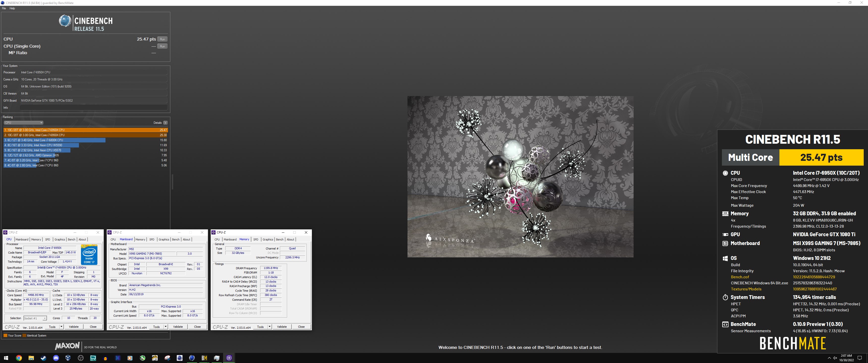Select ranking row 2 scoring 25.30
The width and height of the screenshot is (868, 363).
click(86, 135)
